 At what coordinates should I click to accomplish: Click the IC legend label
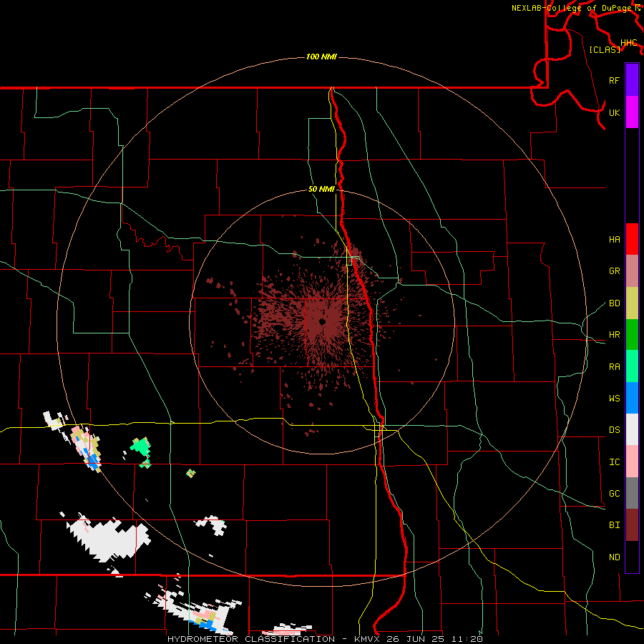pyautogui.click(x=614, y=462)
